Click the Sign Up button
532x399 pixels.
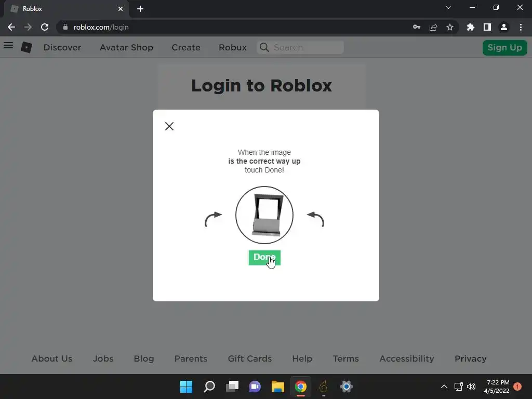[504, 47]
